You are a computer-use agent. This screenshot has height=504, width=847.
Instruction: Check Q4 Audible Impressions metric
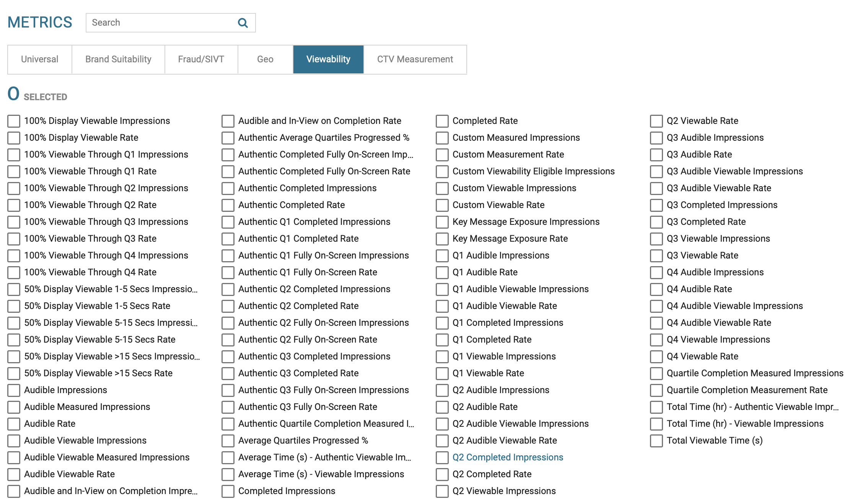click(x=656, y=273)
